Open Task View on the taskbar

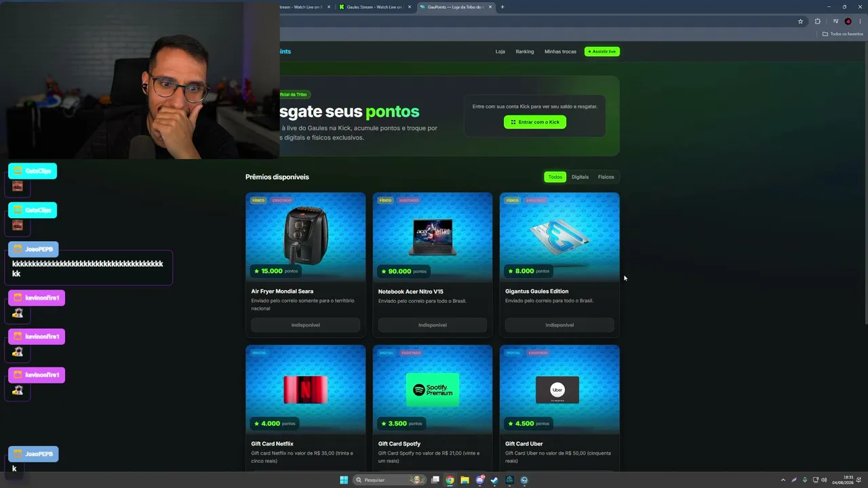coord(435,480)
